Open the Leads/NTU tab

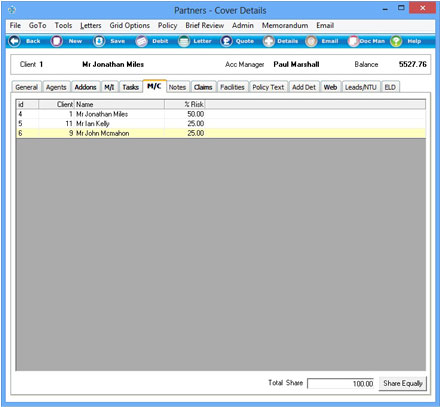(x=361, y=87)
